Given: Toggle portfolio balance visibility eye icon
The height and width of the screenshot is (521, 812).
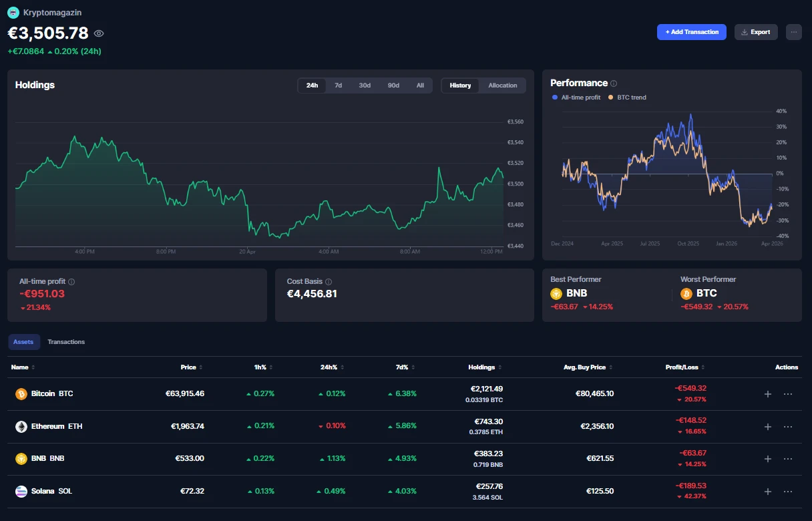Looking at the screenshot, I should pos(99,33).
